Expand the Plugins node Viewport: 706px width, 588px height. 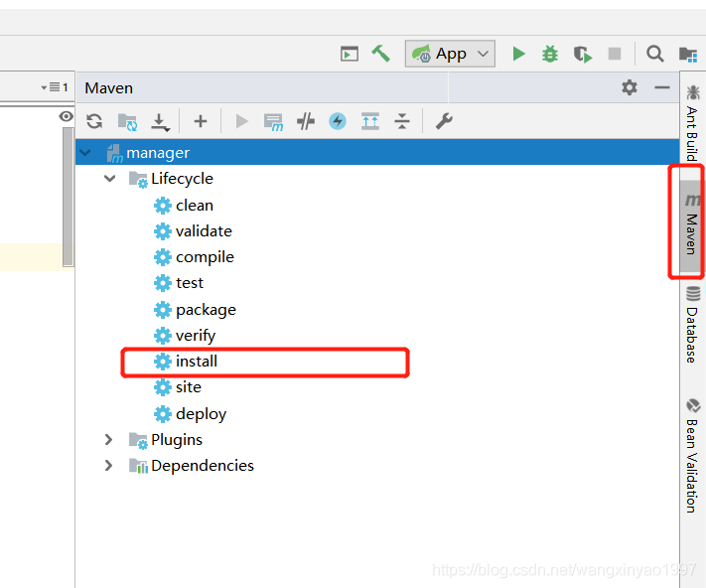click(108, 439)
